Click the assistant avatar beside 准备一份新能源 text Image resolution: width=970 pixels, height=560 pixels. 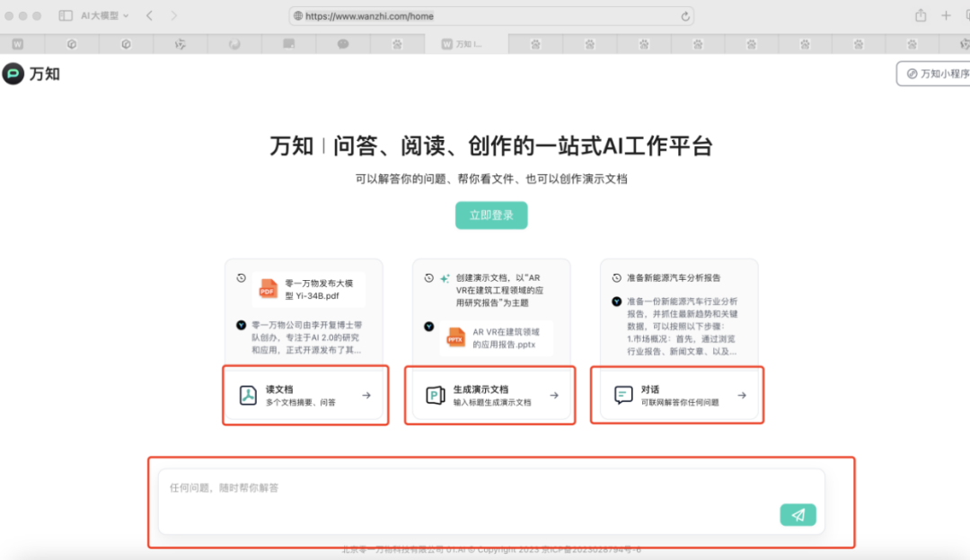tap(617, 302)
